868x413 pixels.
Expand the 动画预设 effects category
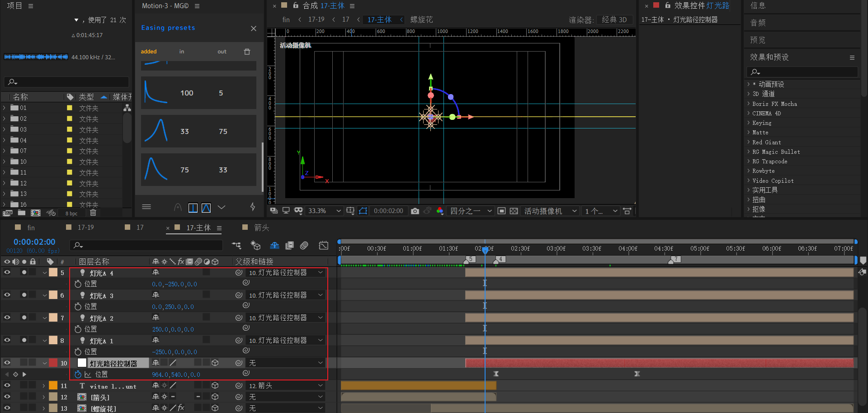(x=749, y=84)
